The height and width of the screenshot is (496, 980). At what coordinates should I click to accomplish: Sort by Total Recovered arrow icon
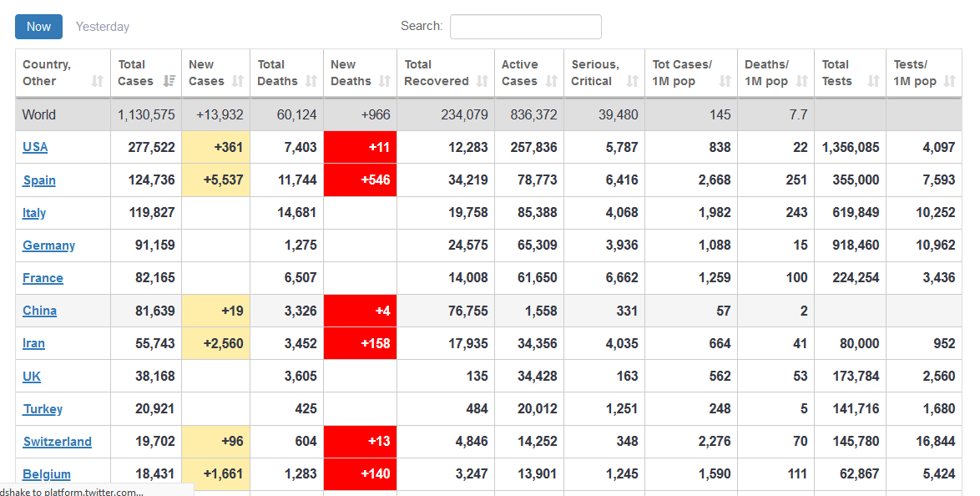tap(482, 81)
